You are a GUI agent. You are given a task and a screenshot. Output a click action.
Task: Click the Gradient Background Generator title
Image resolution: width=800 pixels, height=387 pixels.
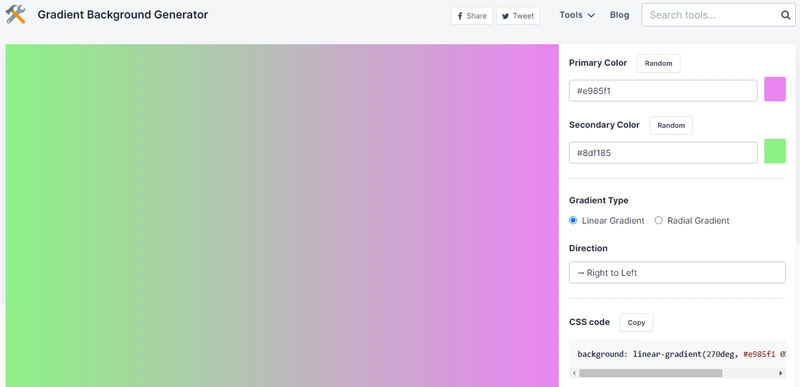pyautogui.click(x=123, y=15)
